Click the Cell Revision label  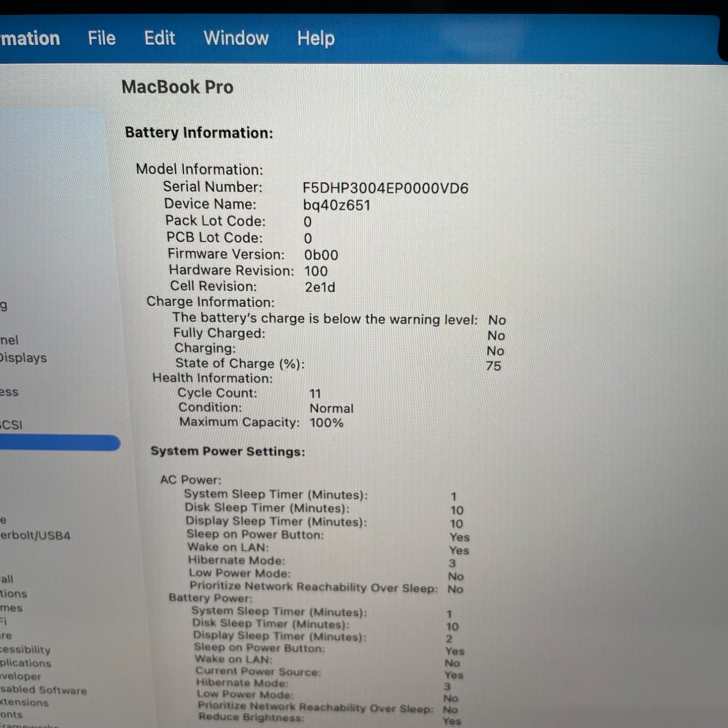click(x=213, y=286)
